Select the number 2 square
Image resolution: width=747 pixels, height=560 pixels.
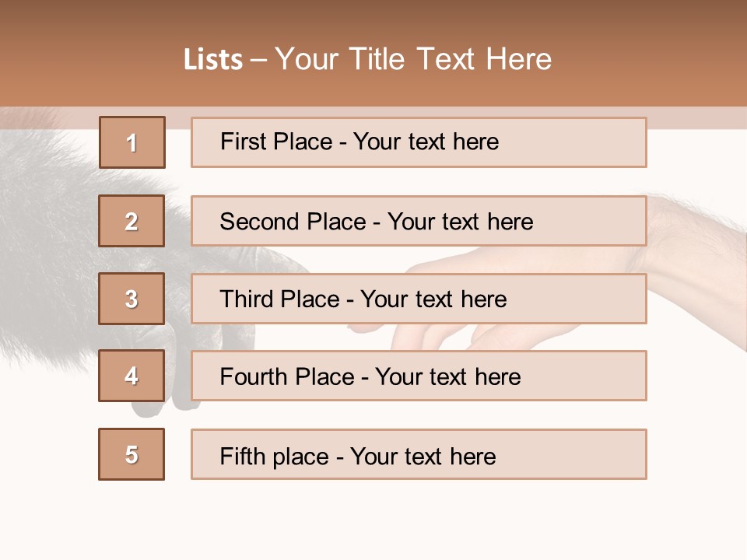coord(132,222)
